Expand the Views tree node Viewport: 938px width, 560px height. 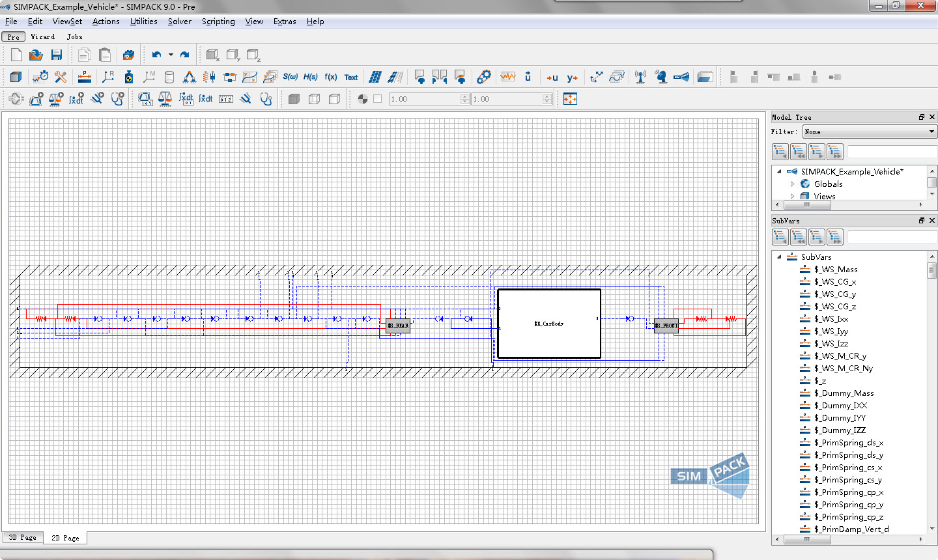pyautogui.click(x=792, y=196)
